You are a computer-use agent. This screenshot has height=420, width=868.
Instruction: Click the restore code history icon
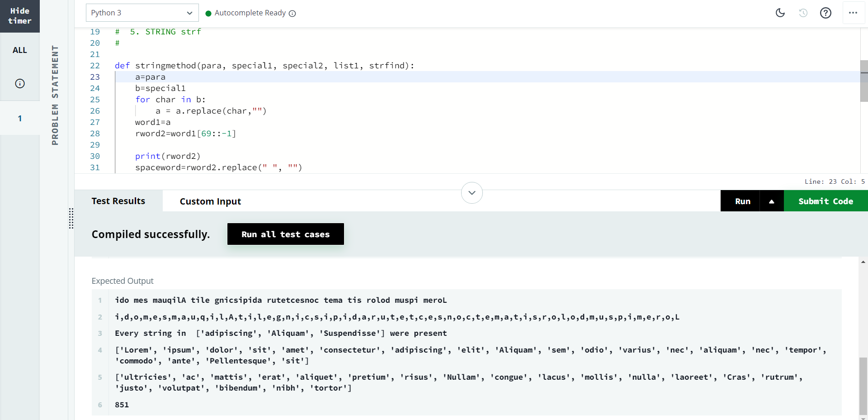click(x=803, y=13)
